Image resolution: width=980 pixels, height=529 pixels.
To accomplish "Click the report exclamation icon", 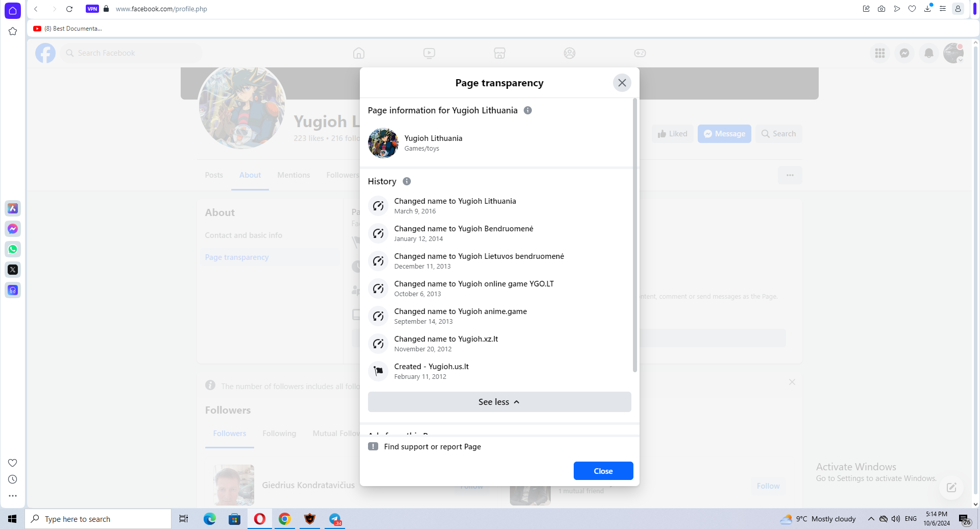I will (373, 446).
